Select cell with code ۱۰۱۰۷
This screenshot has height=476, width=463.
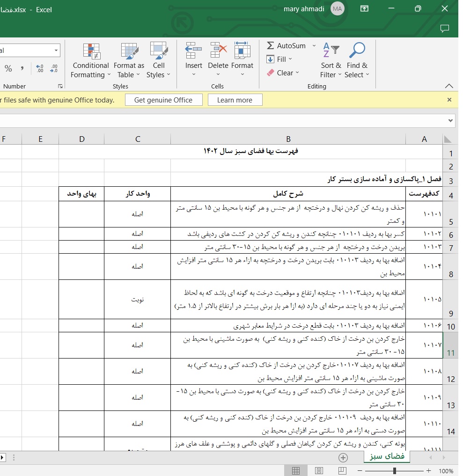424,345
